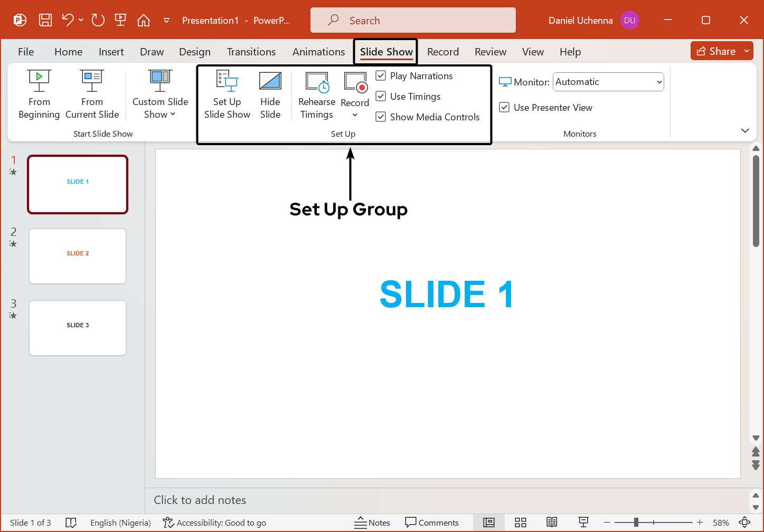The image size is (764, 532).
Task: Select the Slide 2 thumbnail
Action: tap(78, 256)
